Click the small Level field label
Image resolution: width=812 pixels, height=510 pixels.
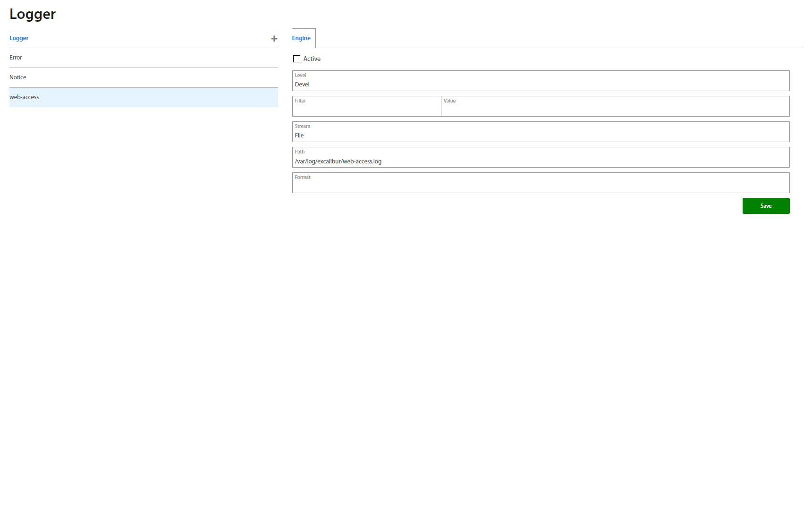click(300, 75)
